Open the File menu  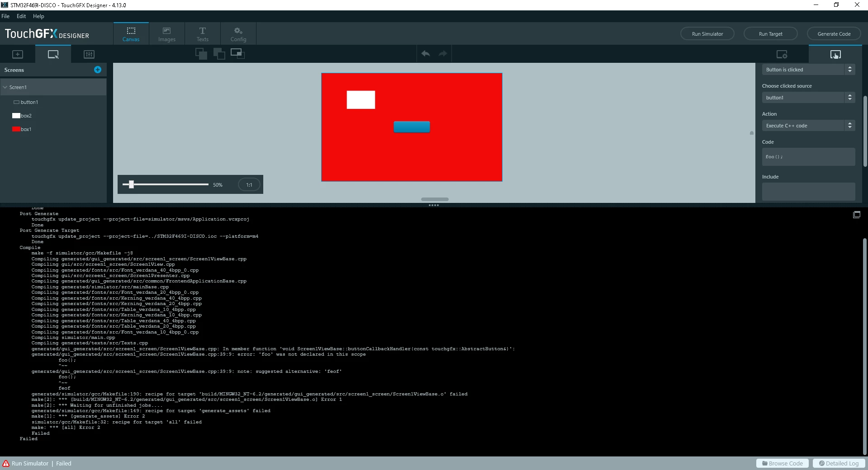click(x=5, y=16)
